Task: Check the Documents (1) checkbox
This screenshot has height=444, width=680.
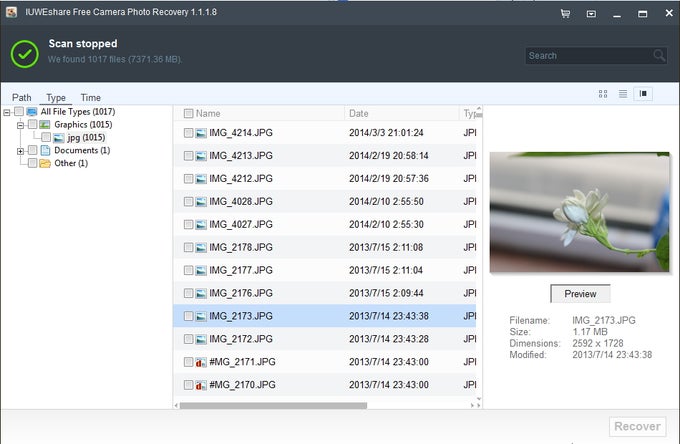Action: pyautogui.click(x=33, y=150)
